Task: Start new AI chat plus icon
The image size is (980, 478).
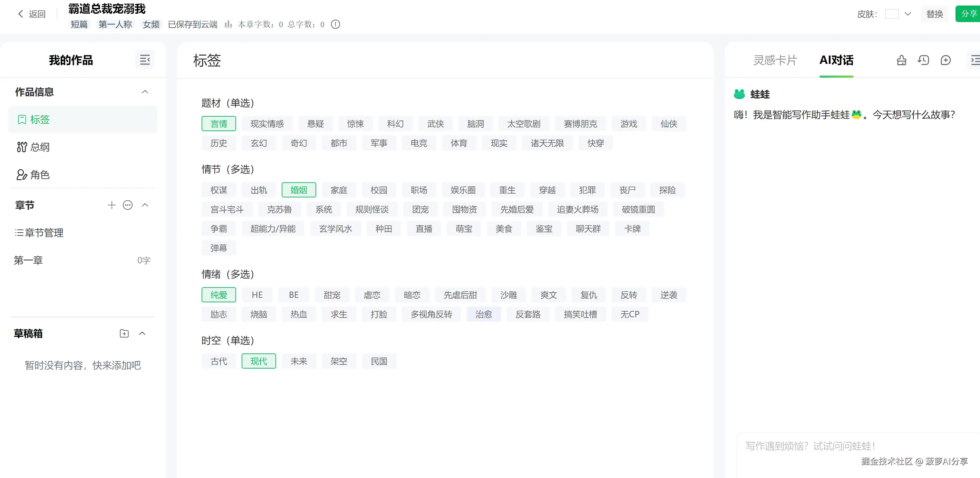Action: (x=945, y=60)
